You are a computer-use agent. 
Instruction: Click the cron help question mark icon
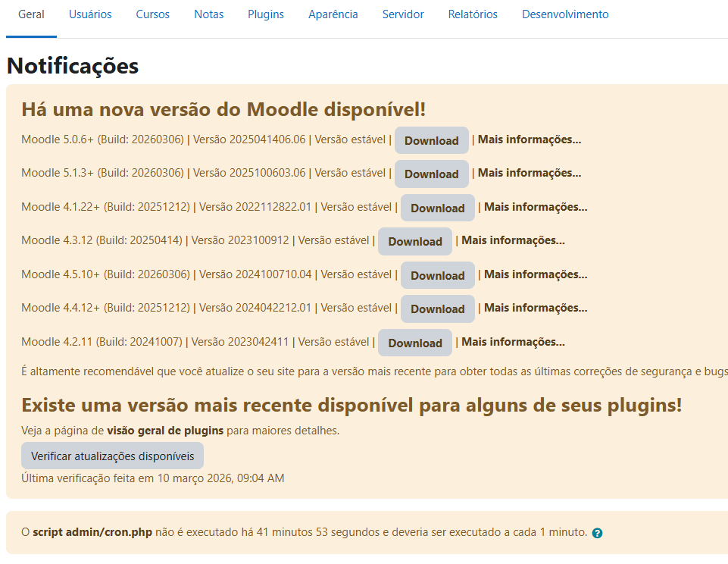597,533
